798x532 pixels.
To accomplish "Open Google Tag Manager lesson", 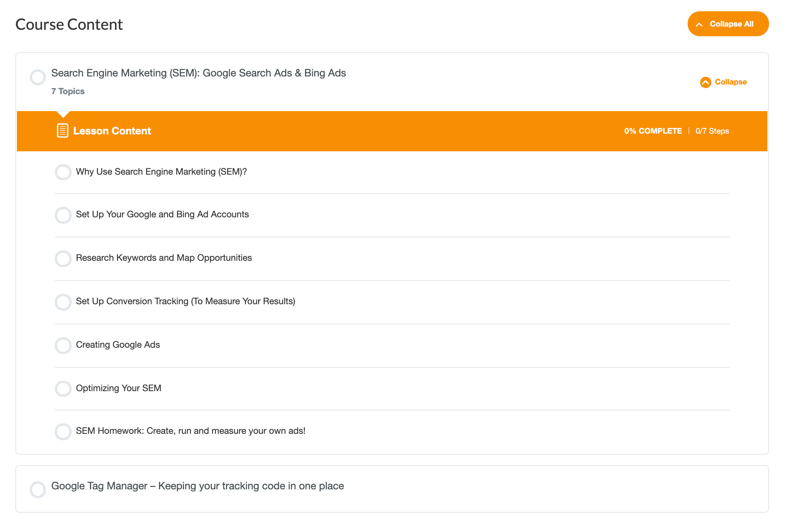I will (x=198, y=486).
